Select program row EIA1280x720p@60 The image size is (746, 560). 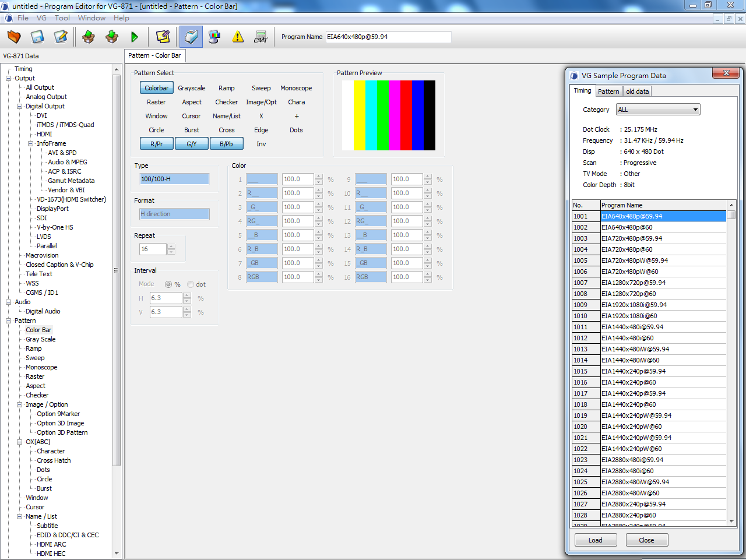click(663, 294)
